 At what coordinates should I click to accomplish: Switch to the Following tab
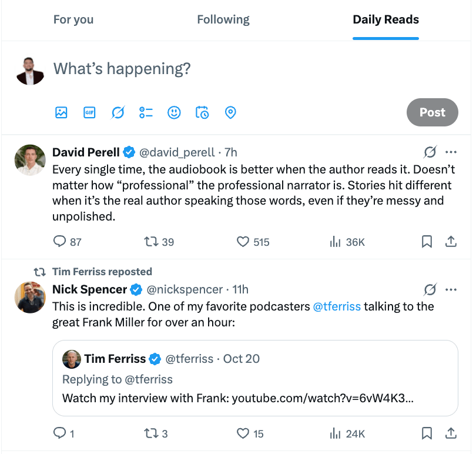click(x=223, y=20)
